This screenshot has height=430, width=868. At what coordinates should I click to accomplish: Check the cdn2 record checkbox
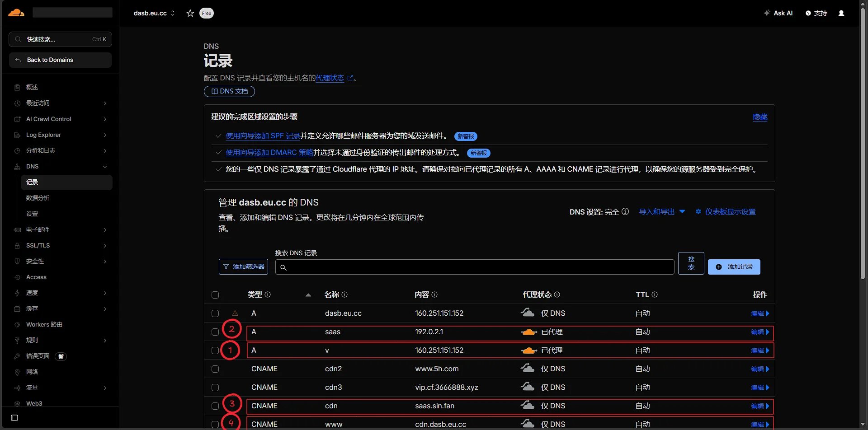(215, 369)
